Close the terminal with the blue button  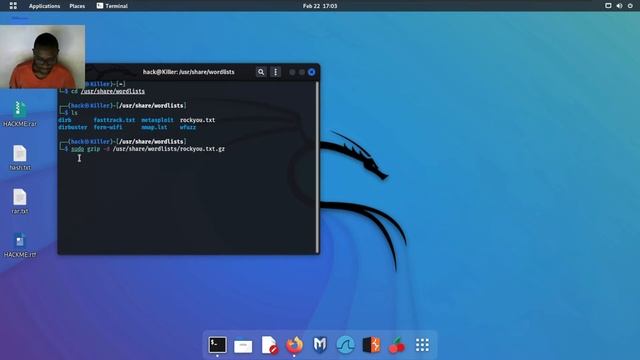pos(311,72)
